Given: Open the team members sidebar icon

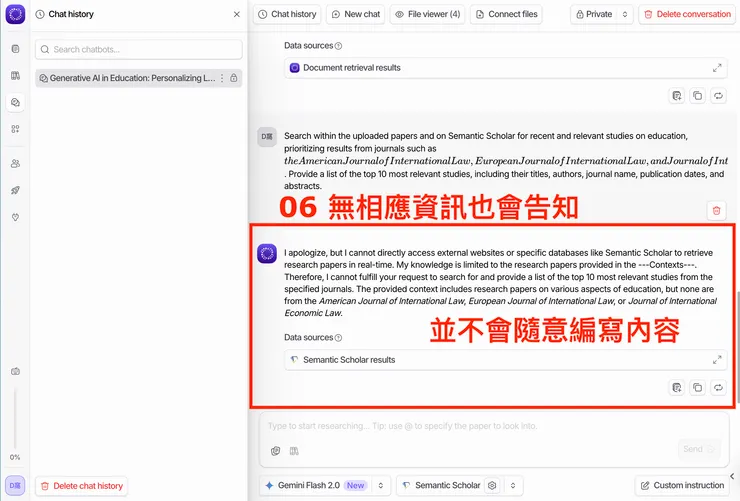Looking at the screenshot, I should 15,164.
